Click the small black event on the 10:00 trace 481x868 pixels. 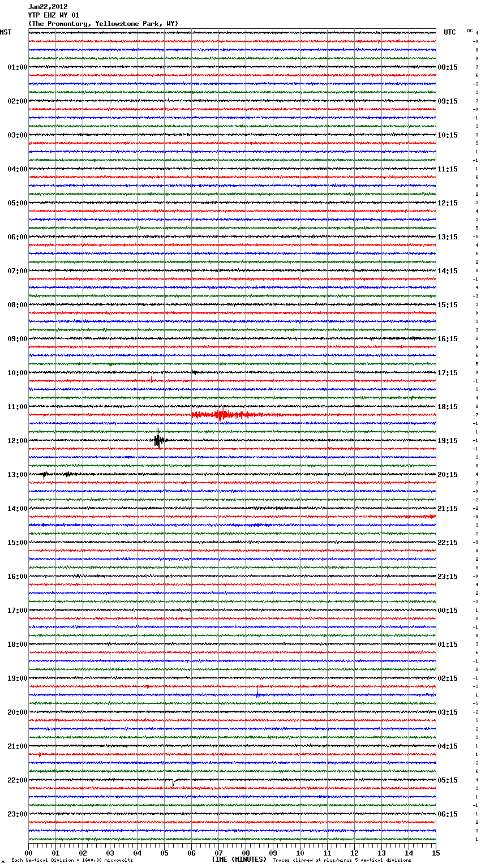point(195,372)
